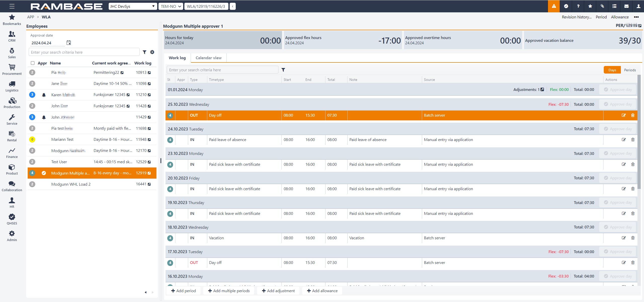Viewport: 644px width, 302px height.
Task: Open the Allowance menu item
Action: pyautogui.click(x=620, y=17)
